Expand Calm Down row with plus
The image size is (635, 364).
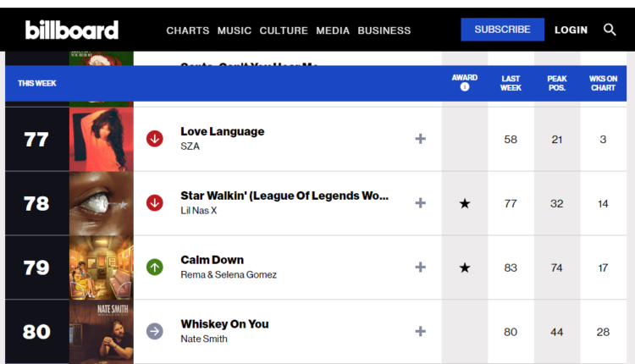click(x=420, y=267)
